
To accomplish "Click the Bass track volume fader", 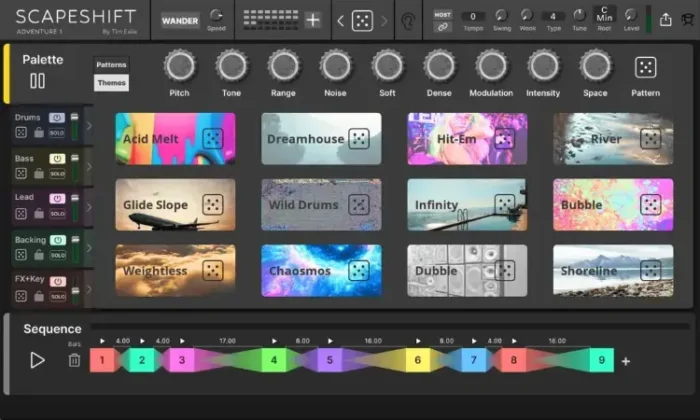I will [x=74, y=166].
